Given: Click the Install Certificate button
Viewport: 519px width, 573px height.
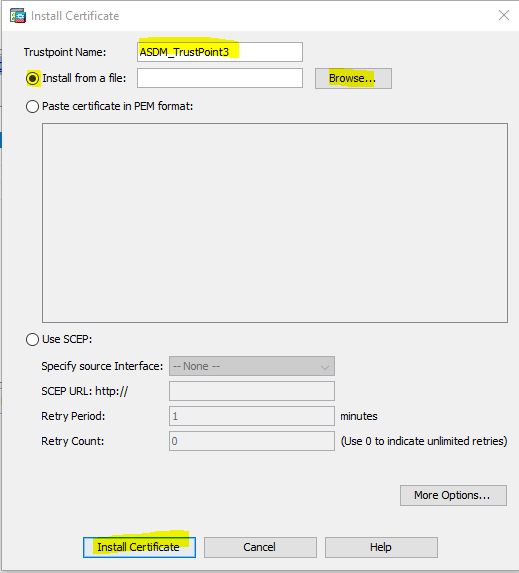Looking at the screenshot, I should pyautogui.click(x=139, y=547).
